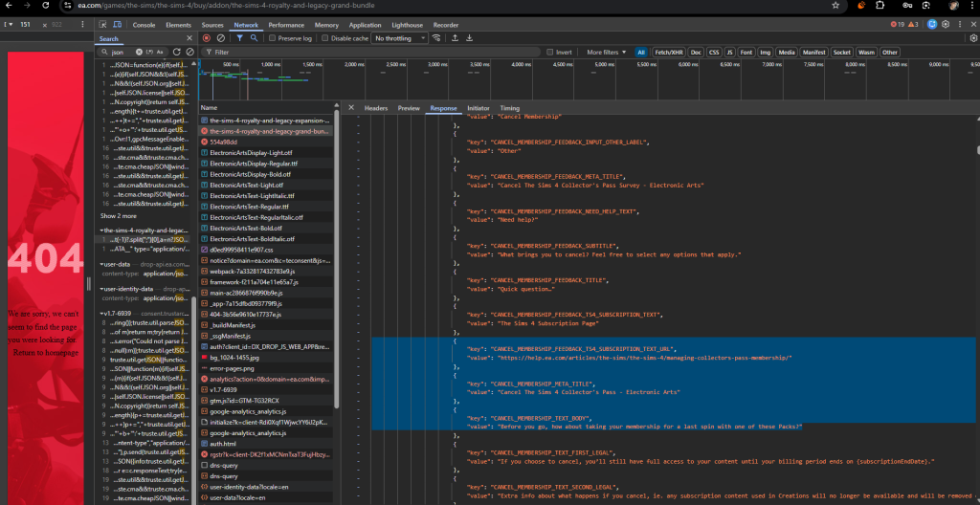Open the Headers tab of the request

tap(376, 108)
